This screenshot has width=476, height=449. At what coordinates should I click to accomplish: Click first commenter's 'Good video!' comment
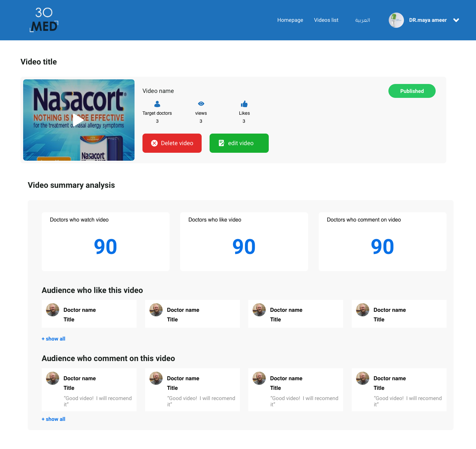[x=98, y=401]
